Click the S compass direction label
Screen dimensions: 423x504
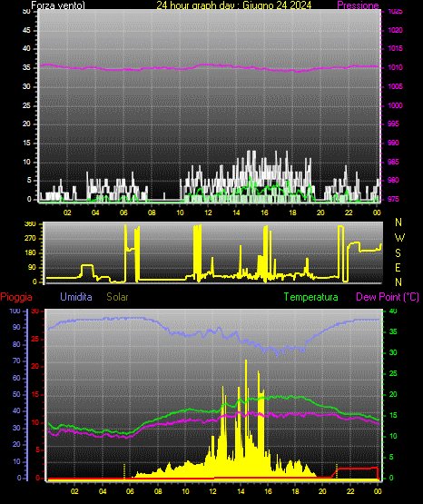[x=398, y=253]
